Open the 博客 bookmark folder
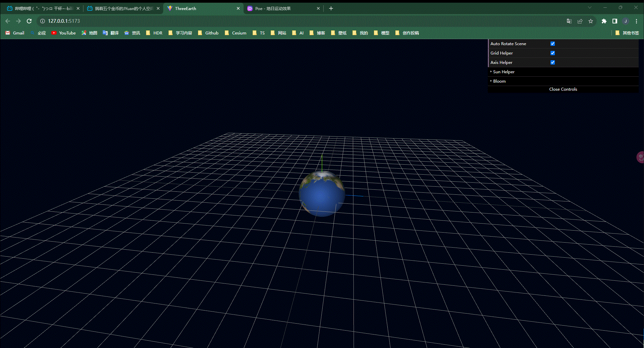Screen dimensions: 644x348 [317, 33]
